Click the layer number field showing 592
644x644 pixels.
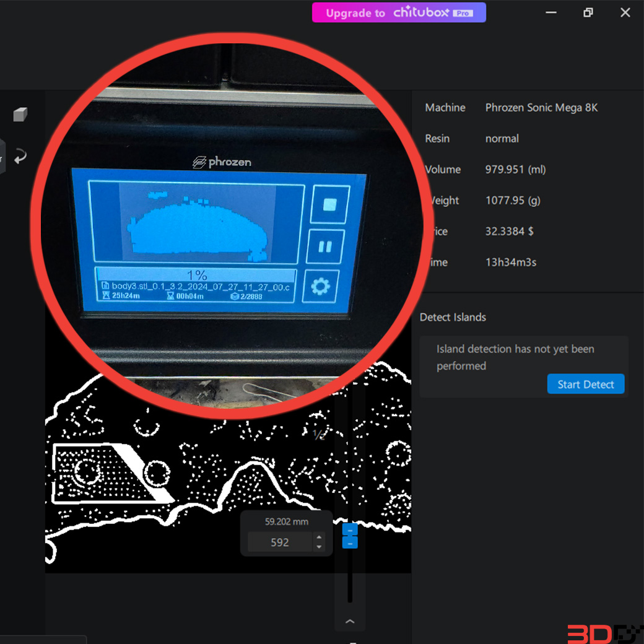click(280, 542)
